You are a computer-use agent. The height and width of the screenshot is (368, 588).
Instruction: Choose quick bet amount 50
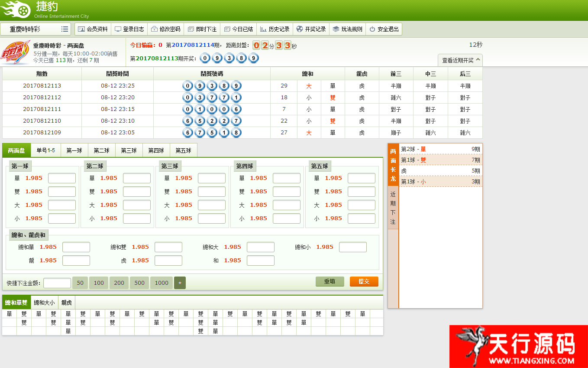click(80, 283)
